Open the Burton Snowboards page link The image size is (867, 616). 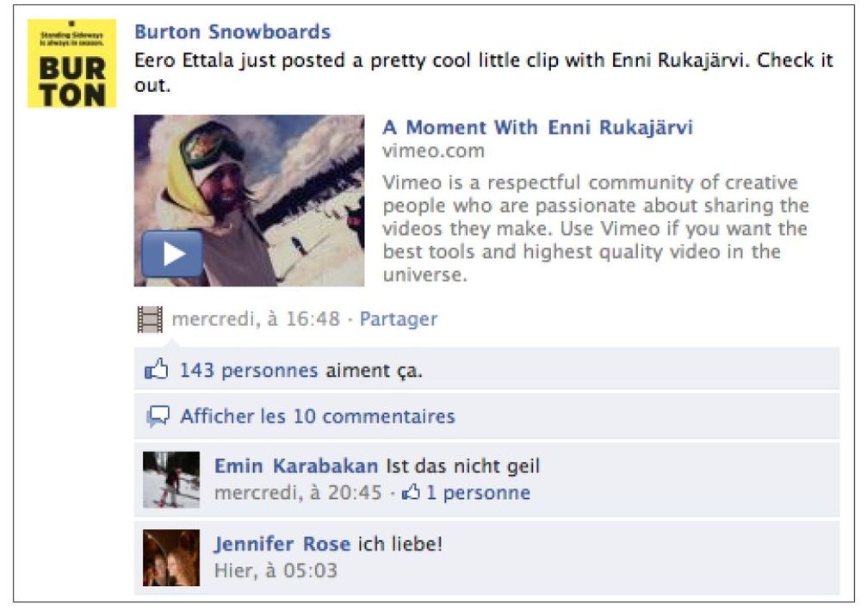[232, 32]
